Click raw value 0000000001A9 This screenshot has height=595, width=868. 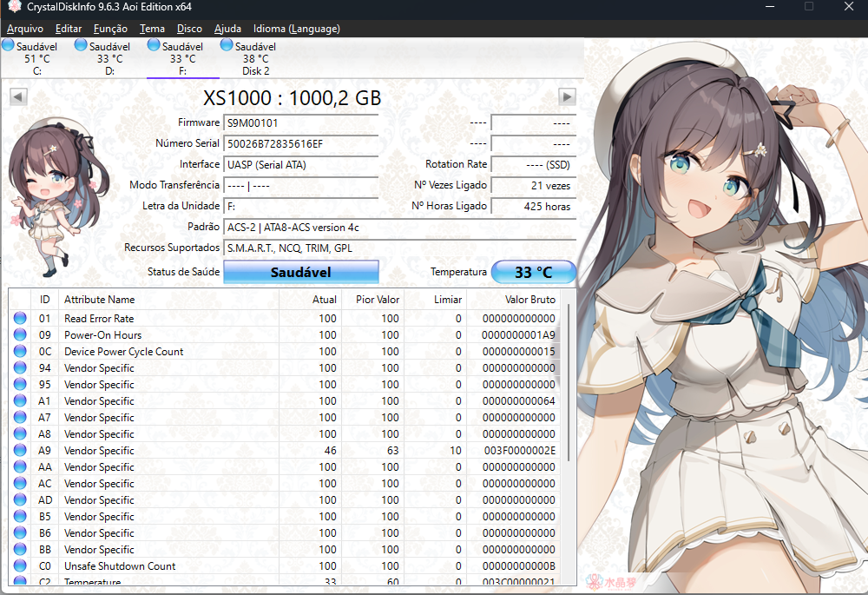click(518, 334)
